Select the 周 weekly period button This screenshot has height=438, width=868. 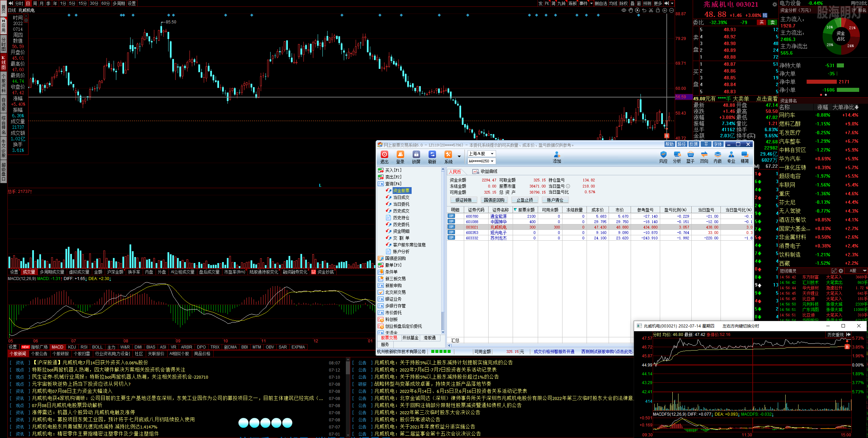coord(35,3)
